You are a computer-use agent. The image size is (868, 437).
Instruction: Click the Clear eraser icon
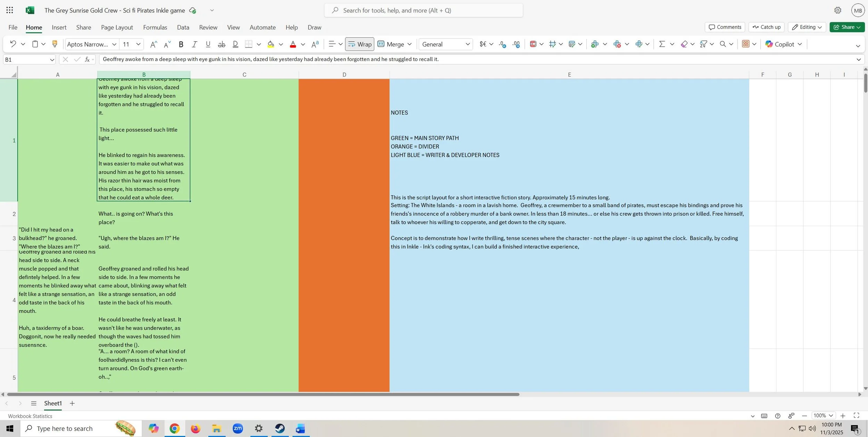coord(684,44)
